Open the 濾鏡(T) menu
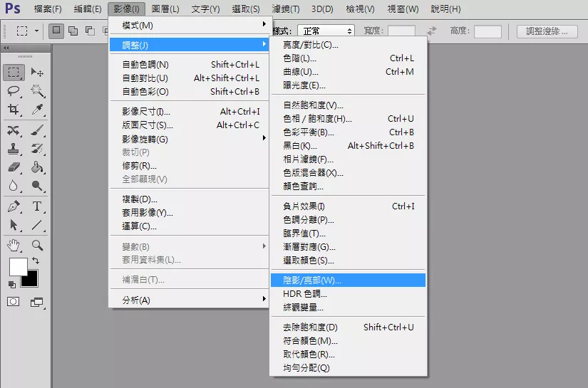The image size is (588, 388). pos(285,9)
